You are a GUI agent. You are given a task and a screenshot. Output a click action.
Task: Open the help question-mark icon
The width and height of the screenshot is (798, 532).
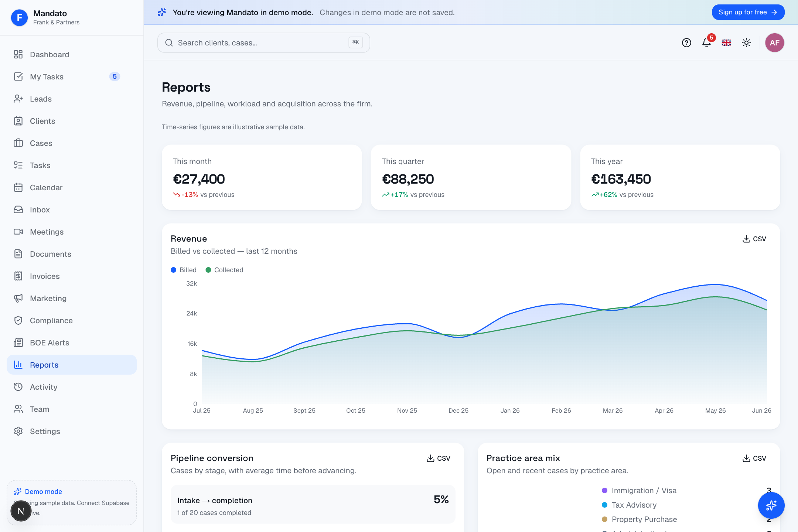click(686, 43)
